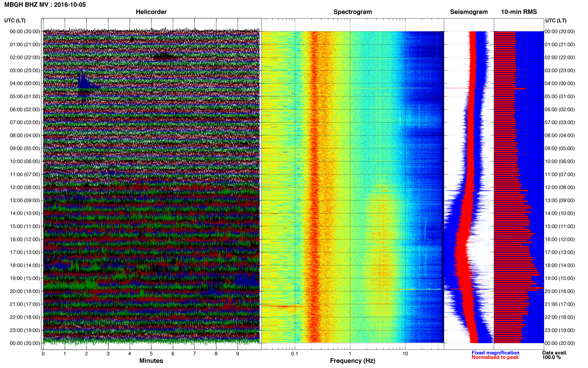
Task: Click "20:00 (16:00)" label beside the 10-min RMS panel
Action: [x=560, y=291]
